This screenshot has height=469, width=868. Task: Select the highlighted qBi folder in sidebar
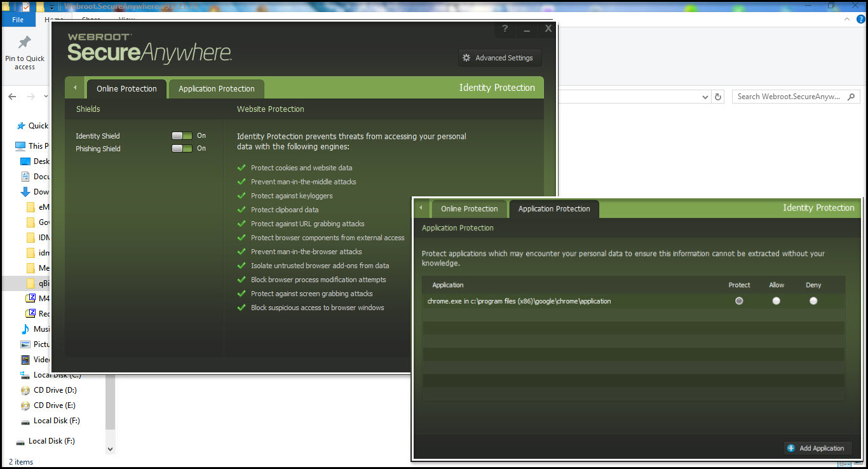[37, 283]
